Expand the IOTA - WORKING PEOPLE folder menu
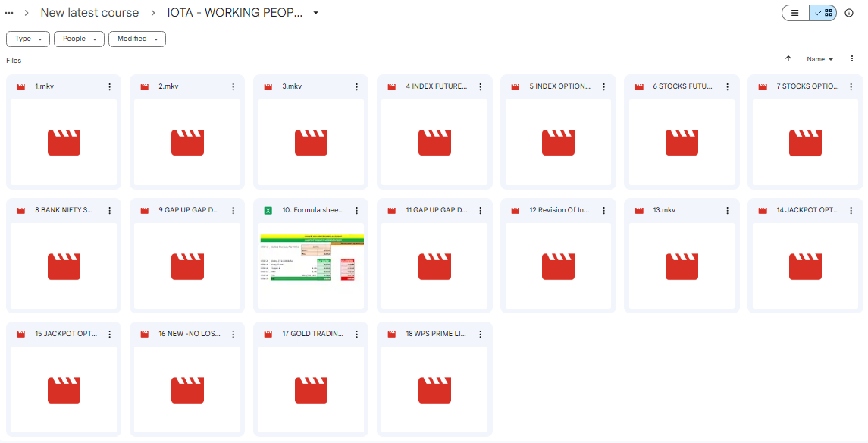Image resolution: width=868 pixels, height=443 pixels. click(x=315, y=13)
